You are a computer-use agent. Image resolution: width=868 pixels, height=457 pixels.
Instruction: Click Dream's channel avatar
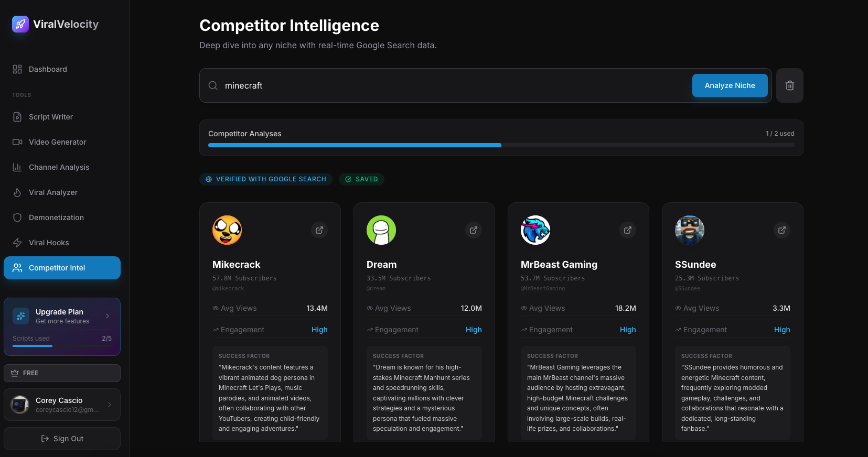381,230
